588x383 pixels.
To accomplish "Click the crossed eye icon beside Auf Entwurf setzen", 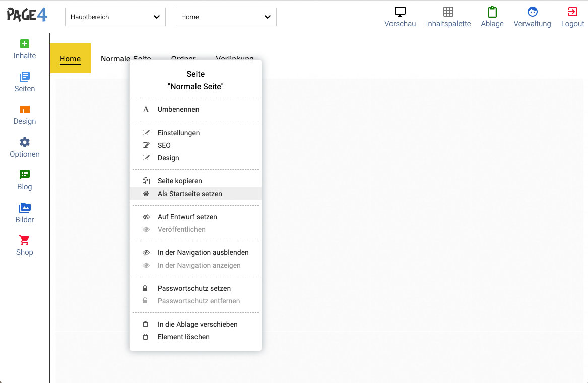I will tap(146, 217).
